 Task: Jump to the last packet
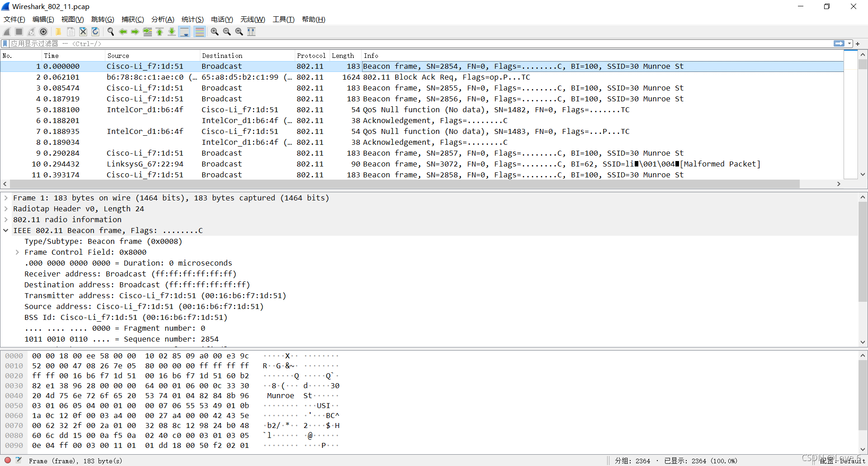(x=172, y=32)
